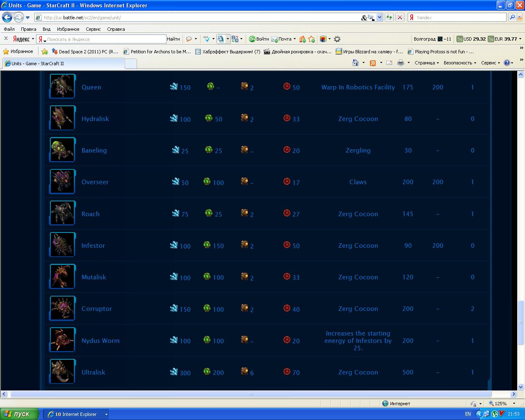Click the Найти search button
The height and width of the screenshot is (420, 525).
pos(173,39)
